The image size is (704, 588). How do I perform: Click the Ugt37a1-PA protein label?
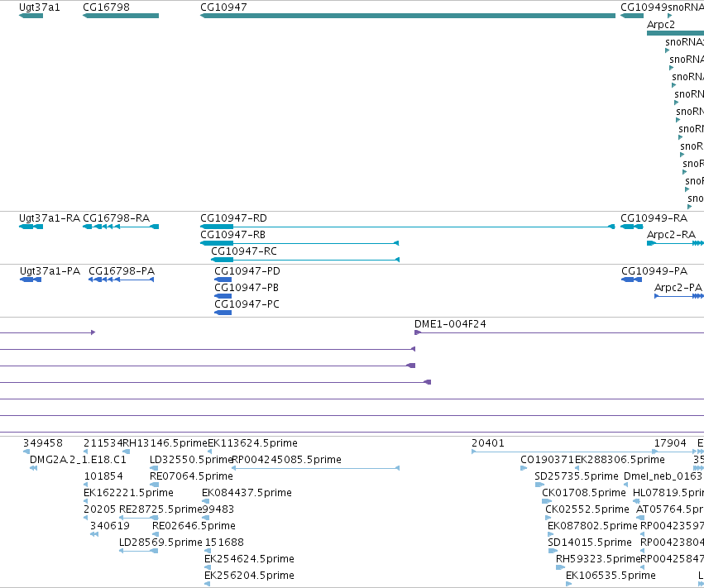[50, 271]
